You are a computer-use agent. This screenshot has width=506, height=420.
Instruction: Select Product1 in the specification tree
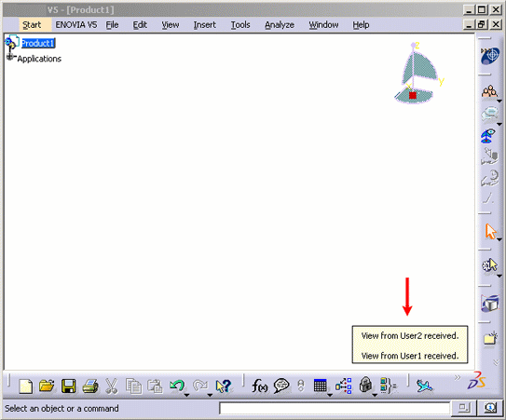38,43
